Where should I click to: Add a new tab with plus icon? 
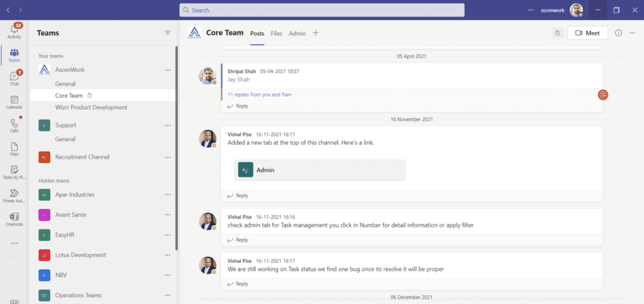[x=316, y=33]
